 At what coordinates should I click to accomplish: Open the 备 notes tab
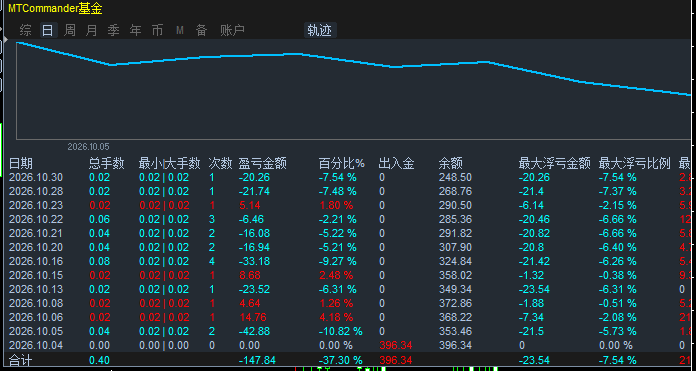coord(202,30)
